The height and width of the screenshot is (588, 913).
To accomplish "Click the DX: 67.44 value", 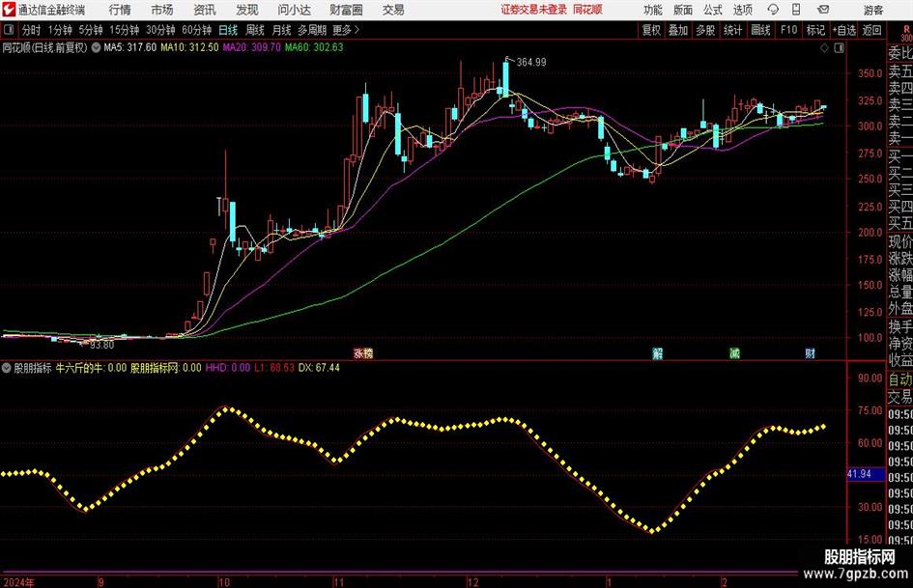I will click(x=319, y=368).
